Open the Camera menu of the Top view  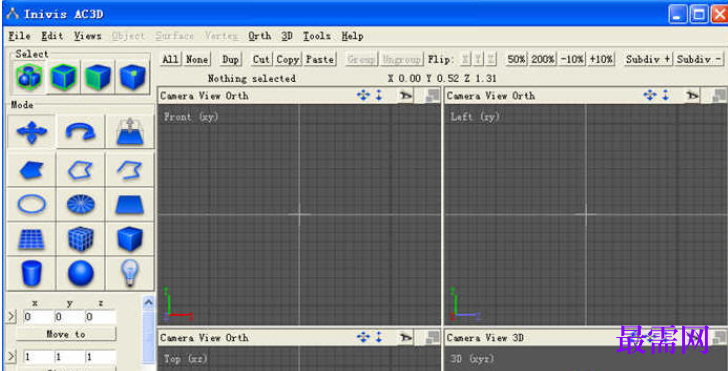coord(178,338)
